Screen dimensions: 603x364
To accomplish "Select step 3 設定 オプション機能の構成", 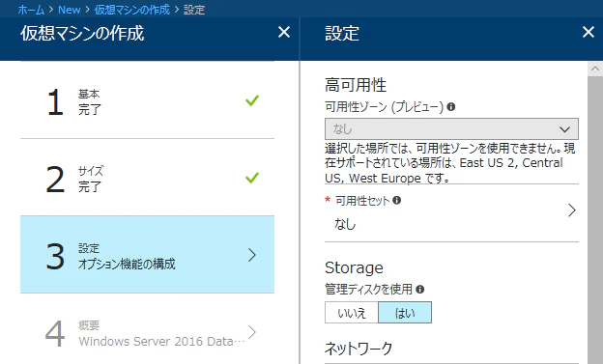I will 147,255.
